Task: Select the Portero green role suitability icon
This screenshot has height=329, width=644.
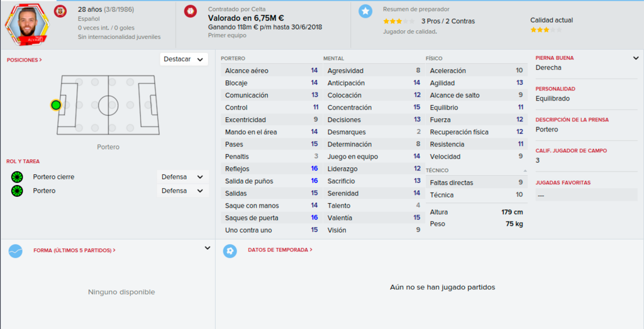Action: click(17, 191)
